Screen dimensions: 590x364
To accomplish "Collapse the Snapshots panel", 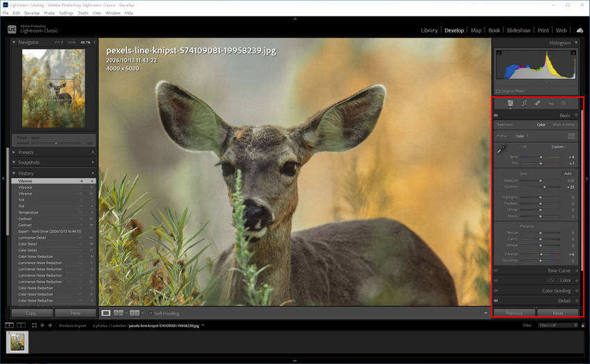I will pos(14,162).
